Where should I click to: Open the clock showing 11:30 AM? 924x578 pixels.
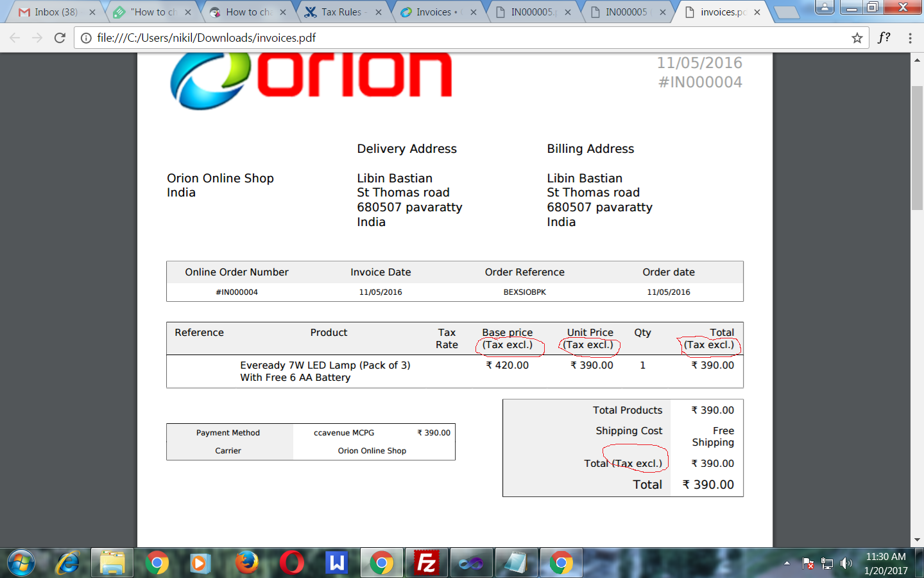tap(886, 563)
